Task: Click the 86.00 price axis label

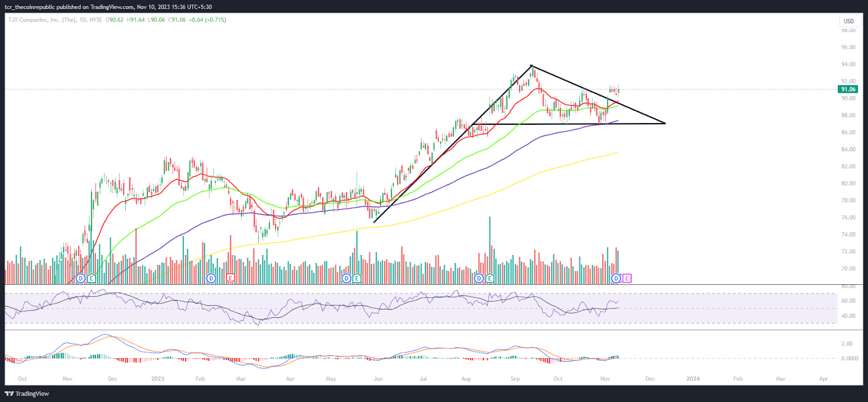Action: [848, 132]
